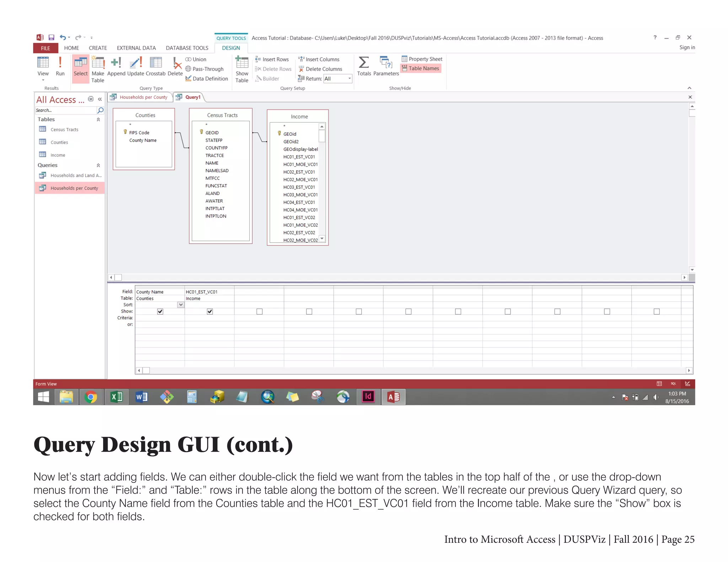Switch to Design view in status bar
The width and height of the screenshot is (728, 562).
pos(687,384)
